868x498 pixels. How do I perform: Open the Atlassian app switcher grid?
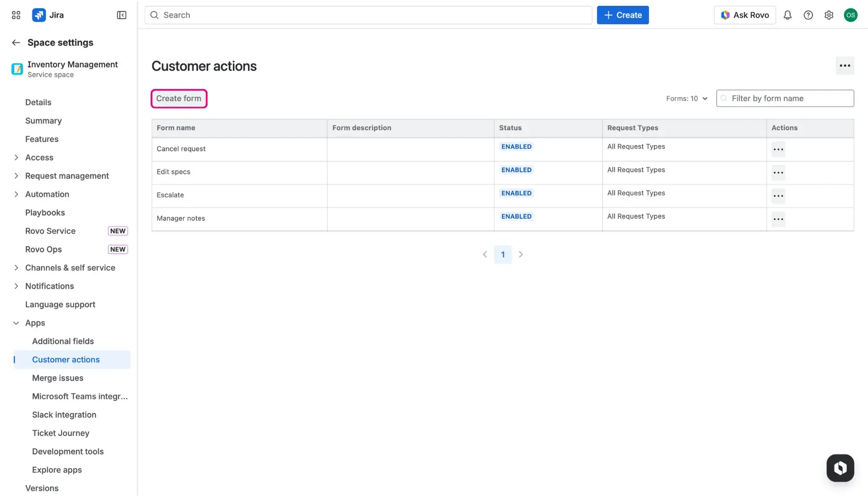[15, 15]
